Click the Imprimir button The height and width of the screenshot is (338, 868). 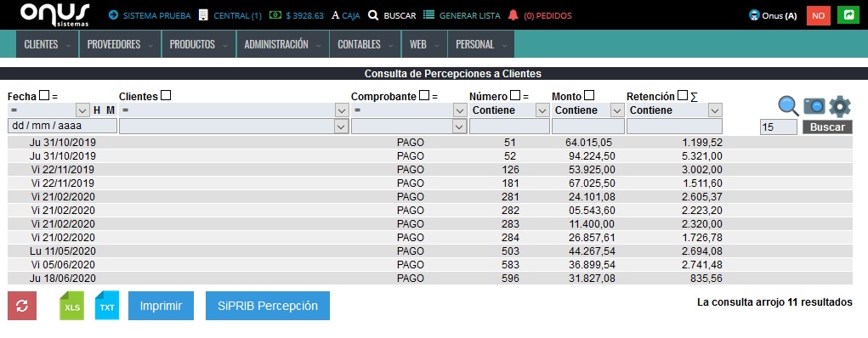(x=161, y=306)
